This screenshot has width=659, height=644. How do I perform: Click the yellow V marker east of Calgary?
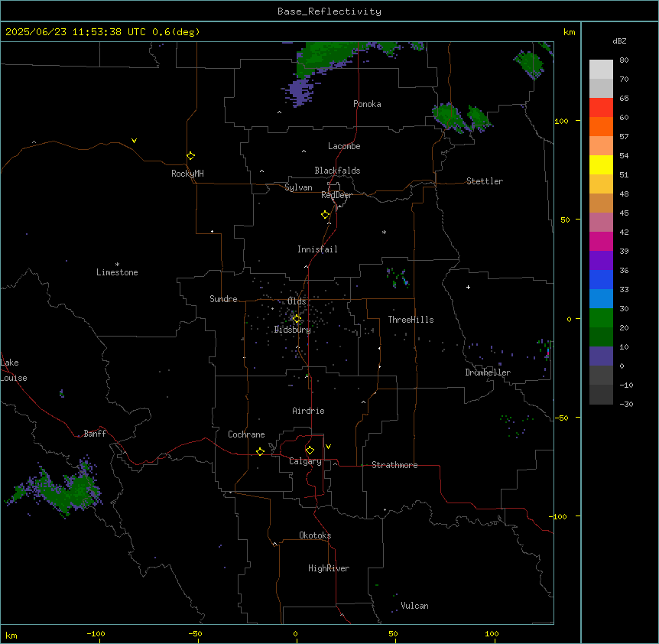pos(328,447)
